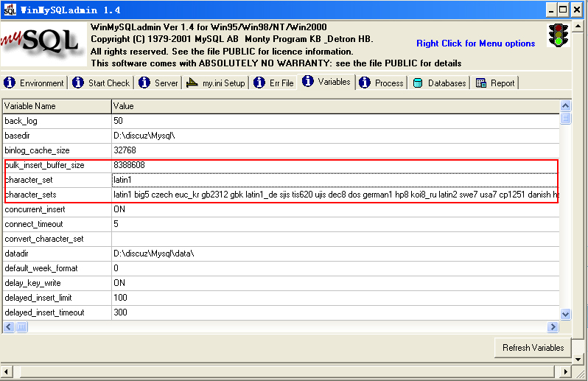The width and height of the screenshot is (588, 381).
Task: Click the D:\discuz\Mysql\data\ value
Action: pos(154,254)
